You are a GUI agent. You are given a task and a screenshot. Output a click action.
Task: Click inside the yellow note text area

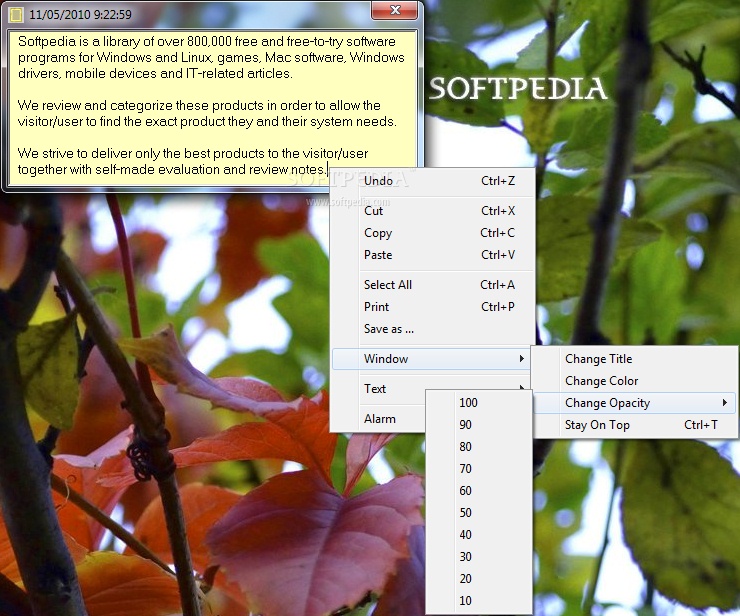click(212, 108)
